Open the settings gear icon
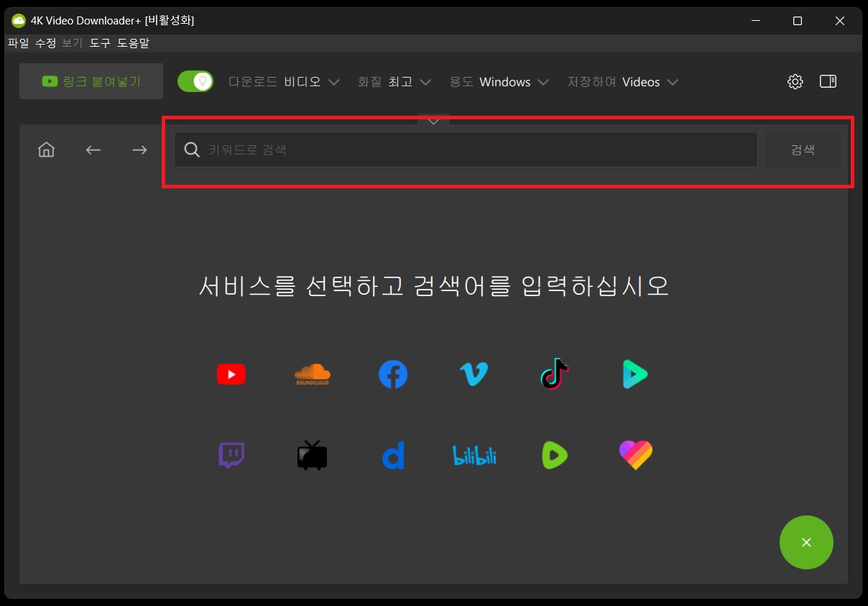The height and width of the screenshot is (606, 868). (795, 82)
